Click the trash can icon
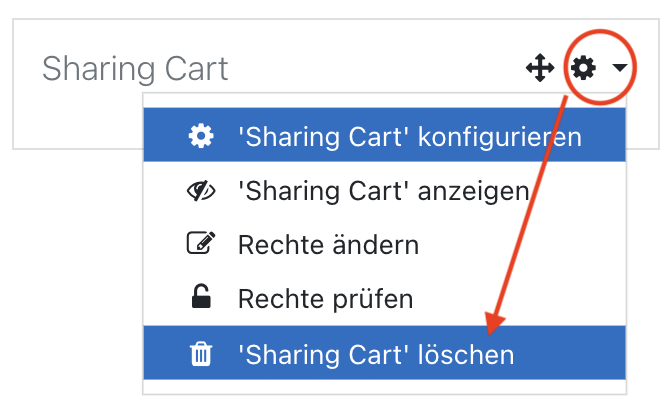Screen dimensions: 672x408 [x=201, y=354]
